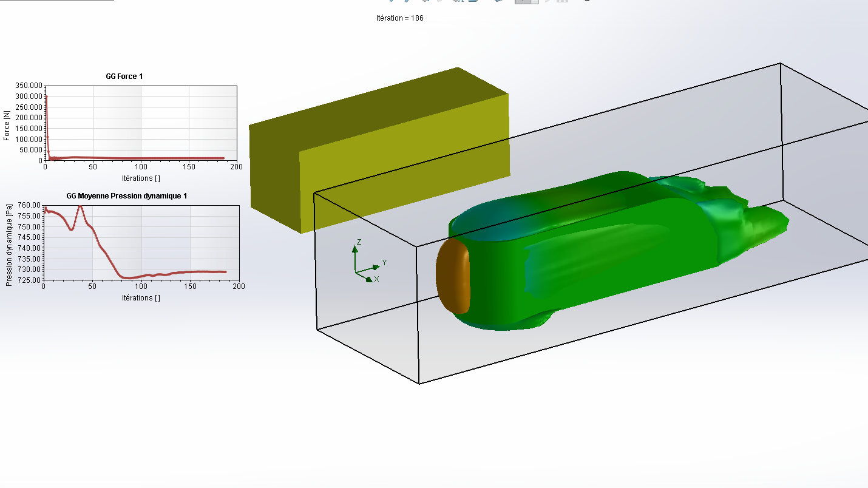This screenshot has width=868, height=488.
Task: Click the 150 tick on GG Force 1 x-axis
Action: pos(189,167)
